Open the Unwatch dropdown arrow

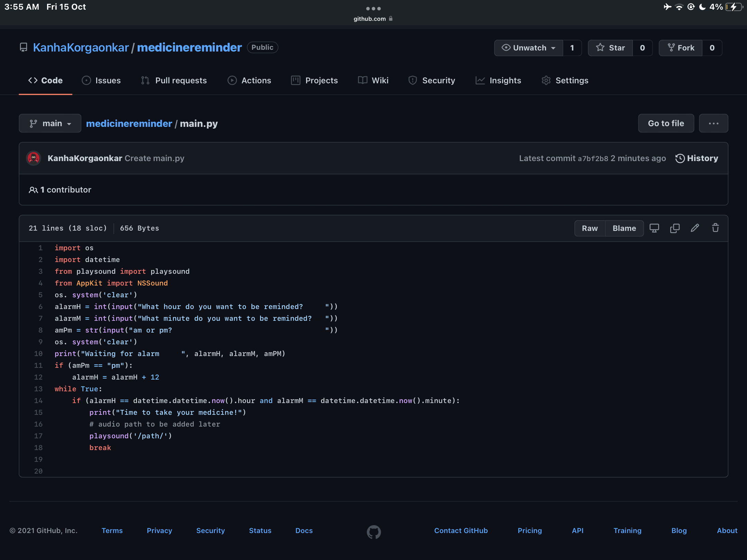click(x=553, y=48)
